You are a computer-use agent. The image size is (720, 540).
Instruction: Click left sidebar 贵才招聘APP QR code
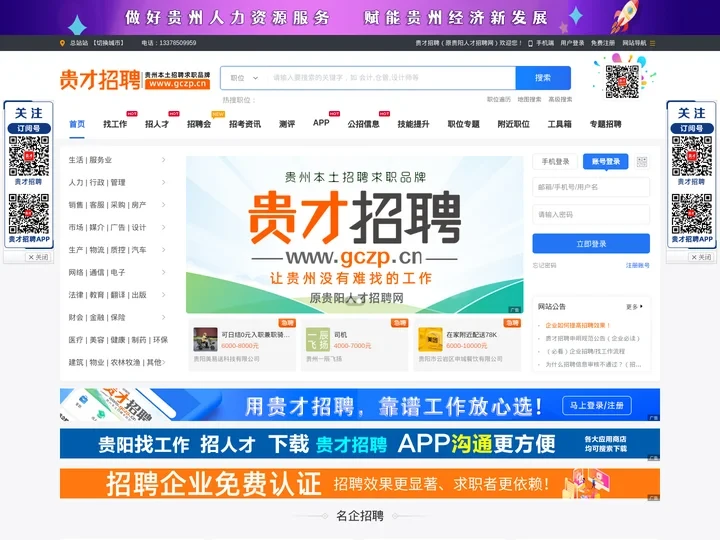29,214
